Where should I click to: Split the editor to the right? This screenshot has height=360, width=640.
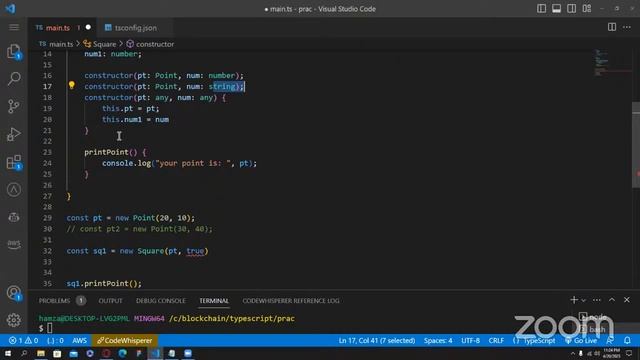[611, 27]
